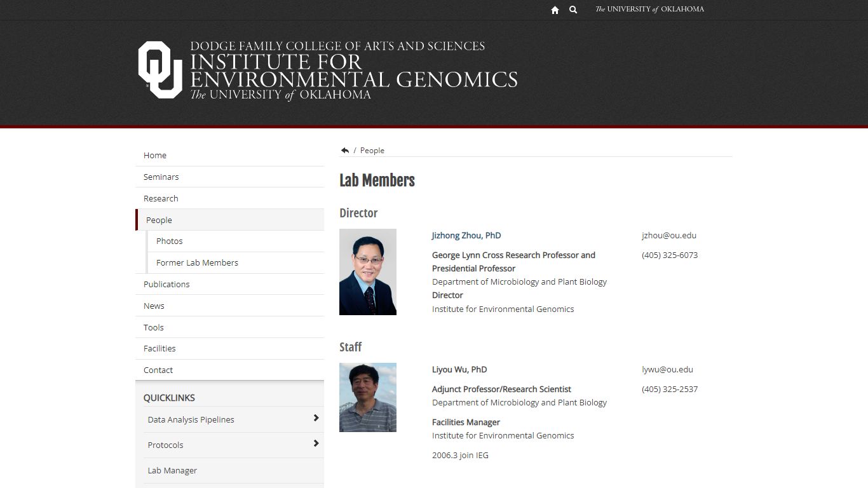
Task: Click the email jzhou@ou.edu
Action: tap(669, 235)
